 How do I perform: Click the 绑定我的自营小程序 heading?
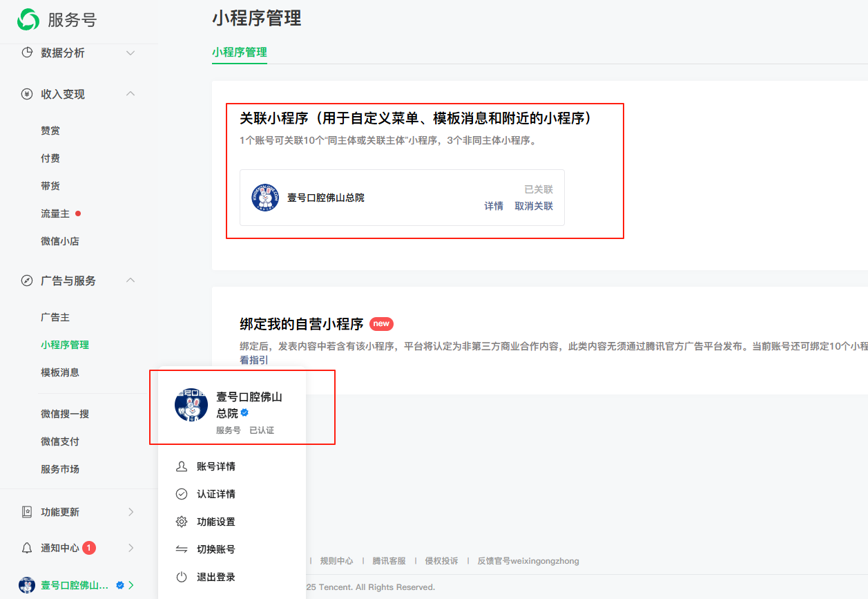coord(302,324)
